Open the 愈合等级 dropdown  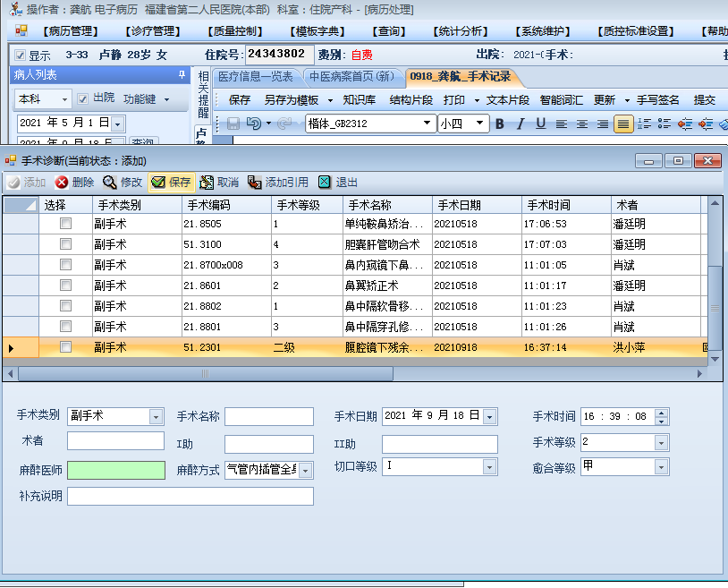tap(661, 467)
